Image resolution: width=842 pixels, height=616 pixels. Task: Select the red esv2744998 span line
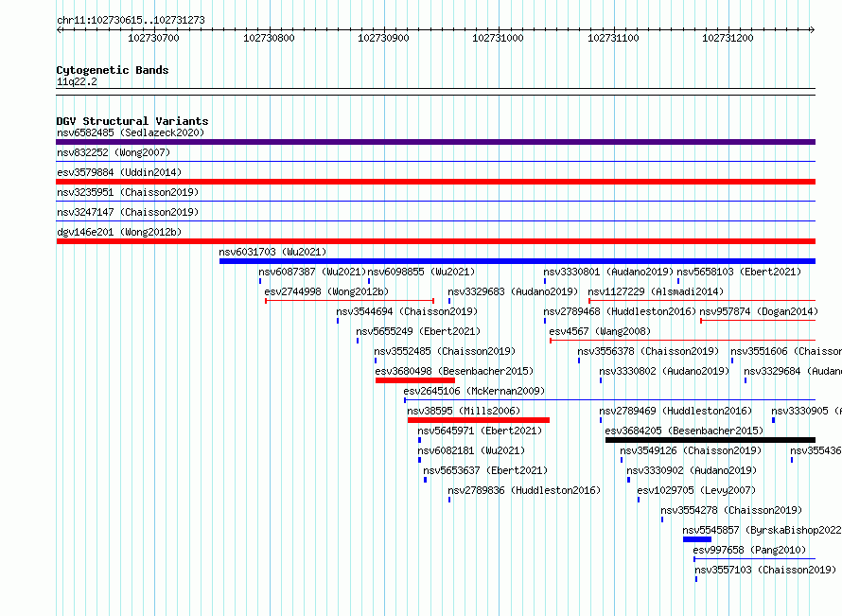coord(350,301)
